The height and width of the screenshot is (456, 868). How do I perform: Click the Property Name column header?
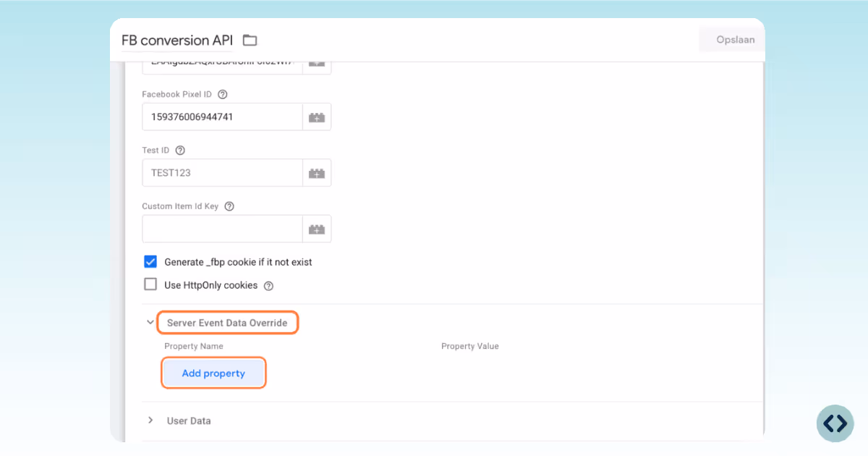coord(194,346)
